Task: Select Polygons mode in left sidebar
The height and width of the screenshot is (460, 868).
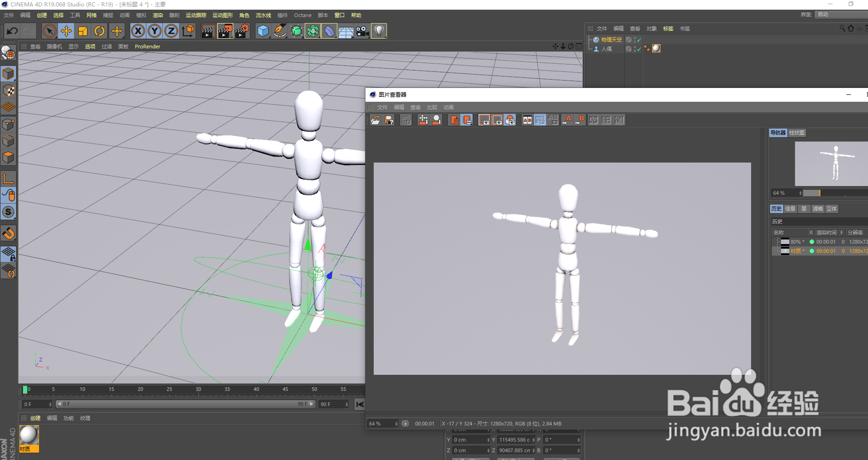Action: (8, 158)
